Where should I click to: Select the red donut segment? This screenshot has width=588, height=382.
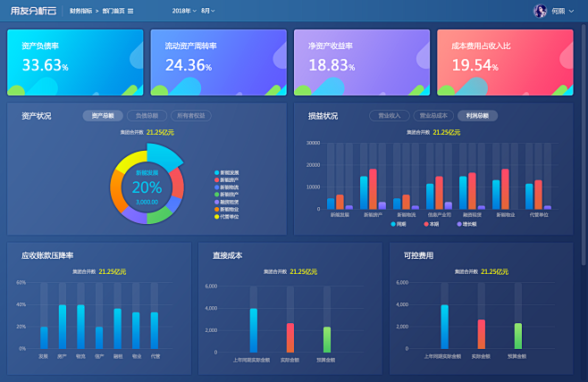(178, 184)
